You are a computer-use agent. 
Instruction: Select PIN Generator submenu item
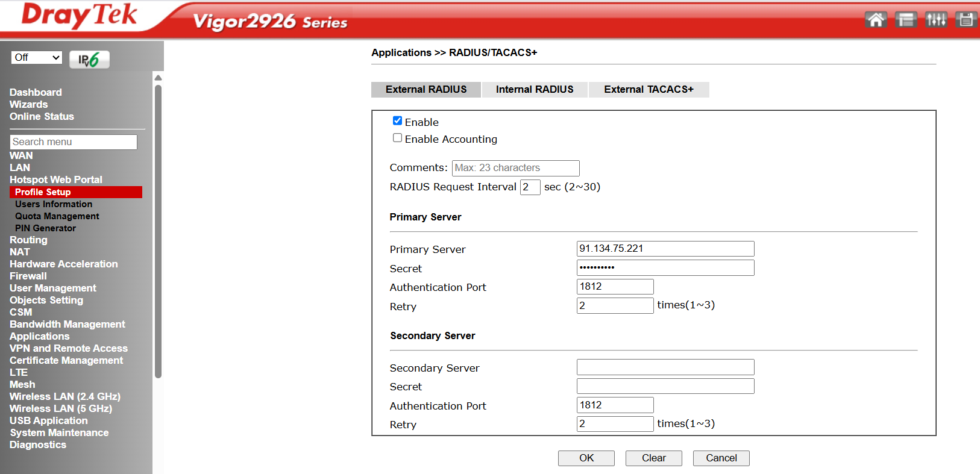[46, 228]
